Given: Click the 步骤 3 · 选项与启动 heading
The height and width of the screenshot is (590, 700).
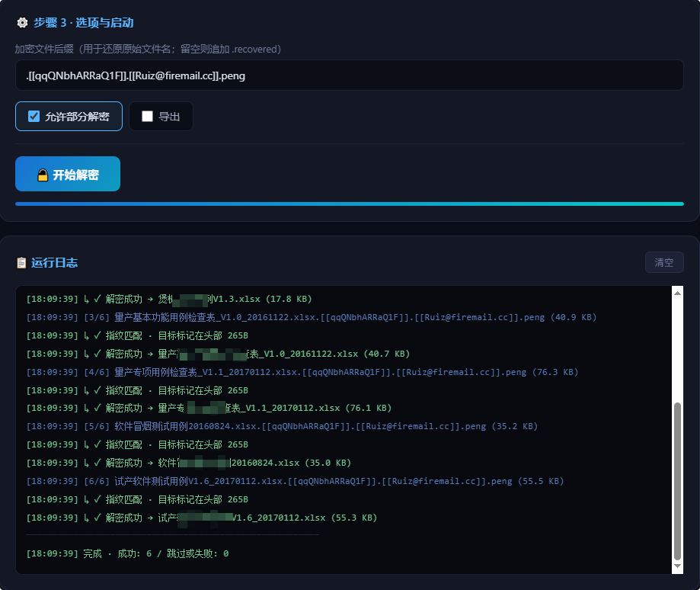Looking at the screenshot, I should [x=83, y=23].
